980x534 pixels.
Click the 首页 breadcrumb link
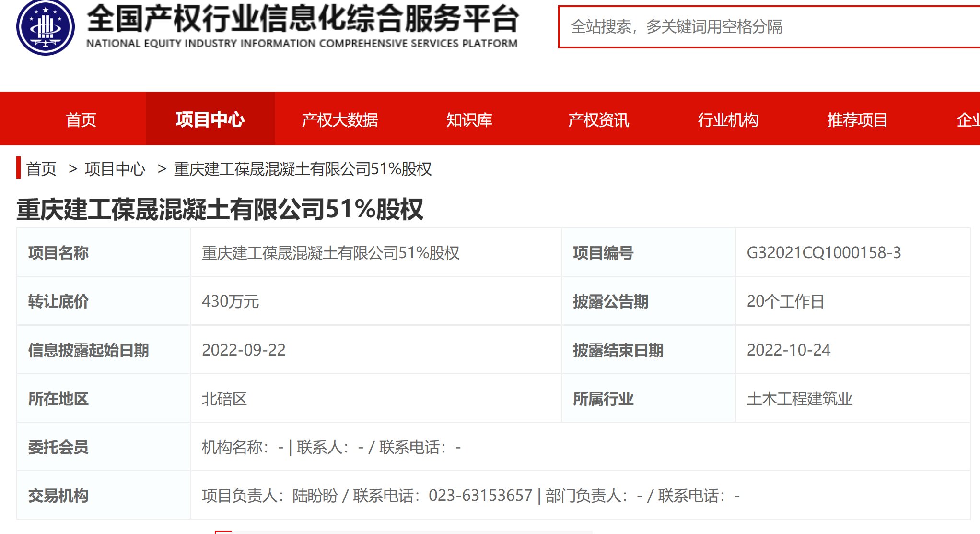coord(41,169)
